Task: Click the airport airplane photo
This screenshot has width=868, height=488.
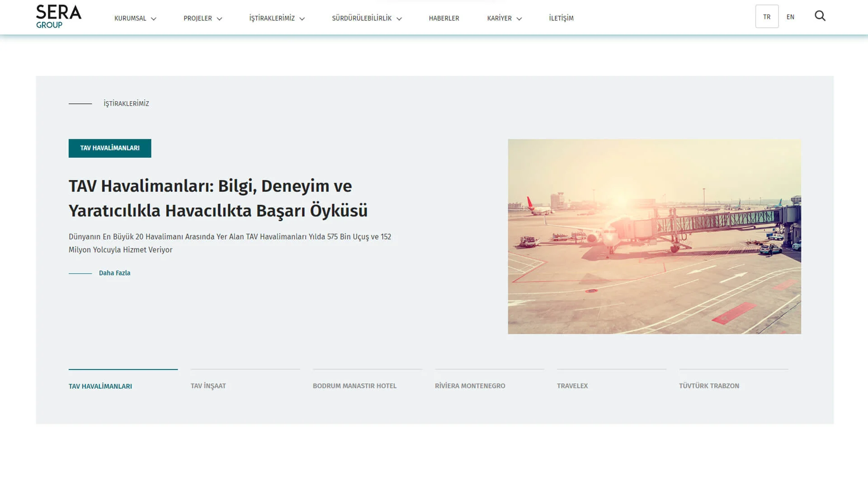Action: [x=654, y=236]
